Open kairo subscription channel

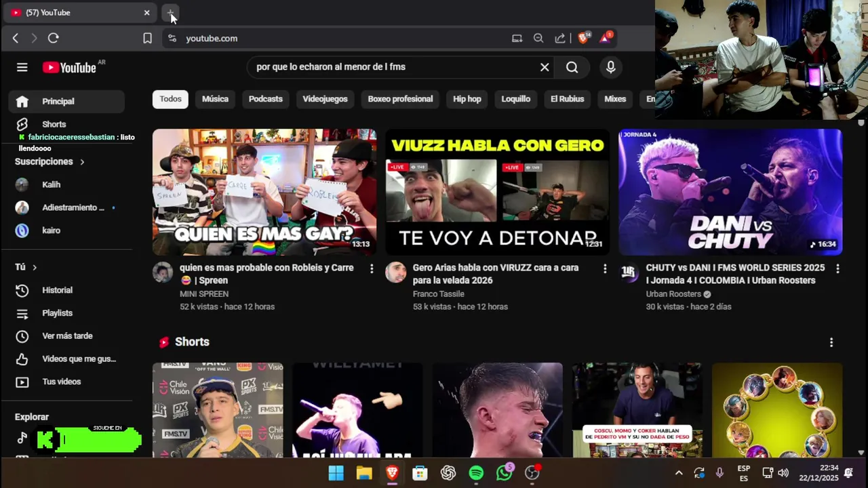coord(66,230)
